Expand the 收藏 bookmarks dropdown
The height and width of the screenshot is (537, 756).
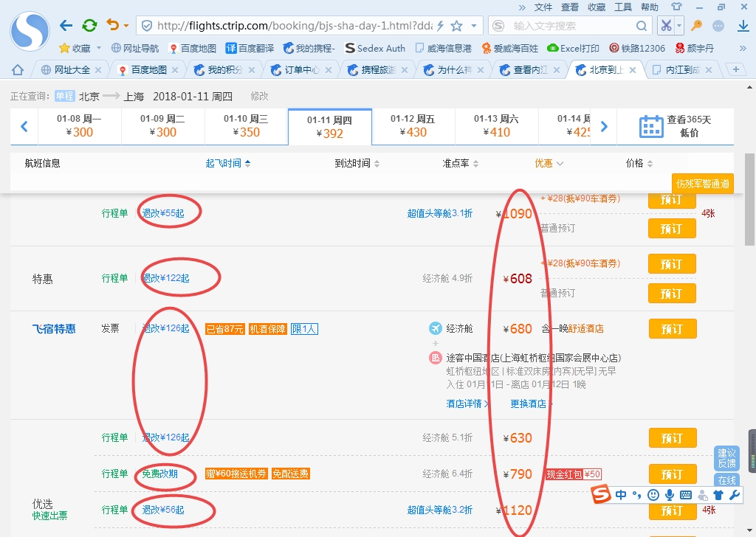point(99,48)
